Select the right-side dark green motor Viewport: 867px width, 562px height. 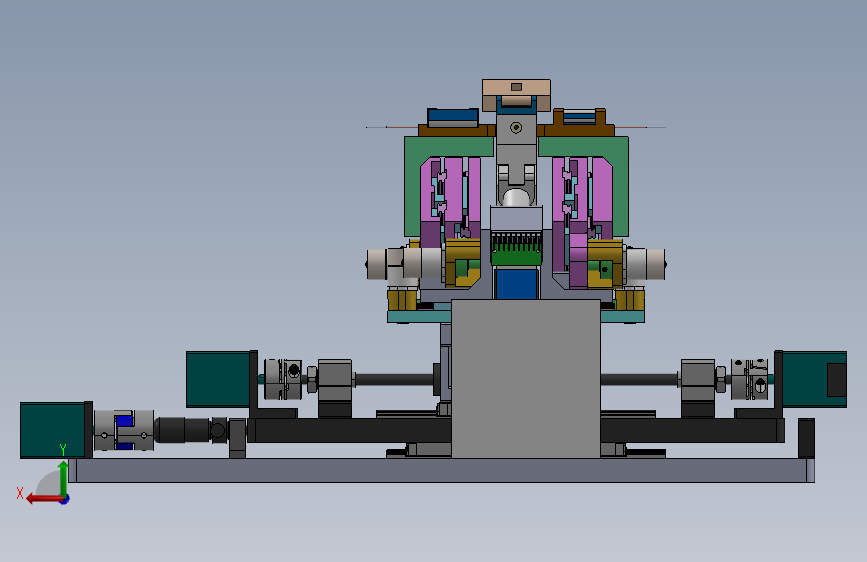tap(814, 379)
